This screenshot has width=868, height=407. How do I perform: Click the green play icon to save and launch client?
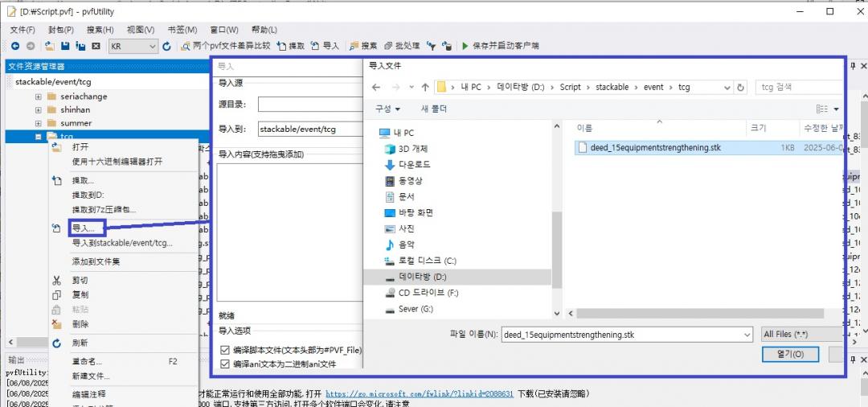tap(465, 47)
